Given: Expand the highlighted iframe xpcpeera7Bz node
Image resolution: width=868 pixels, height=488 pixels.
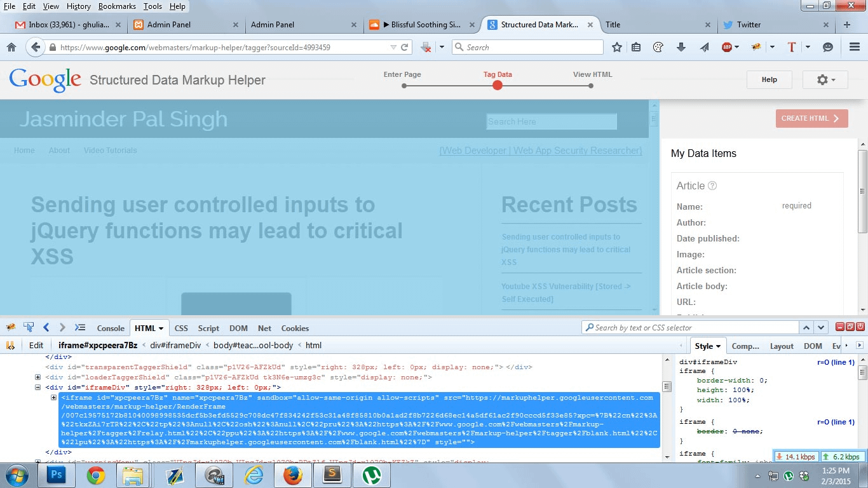Looking at the screenshot, I should (x=54, y=398).
